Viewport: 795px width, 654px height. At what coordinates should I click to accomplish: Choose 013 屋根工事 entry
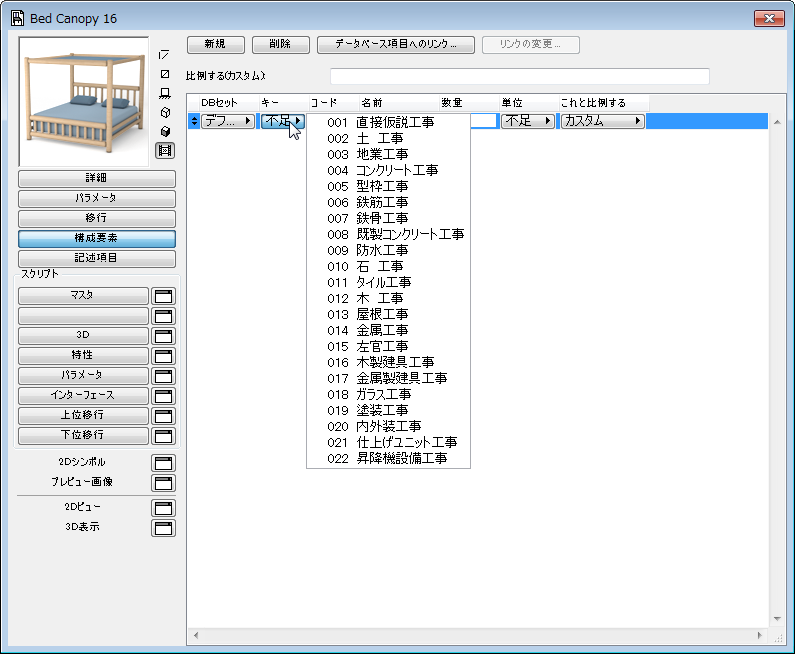tap(388, 314)
